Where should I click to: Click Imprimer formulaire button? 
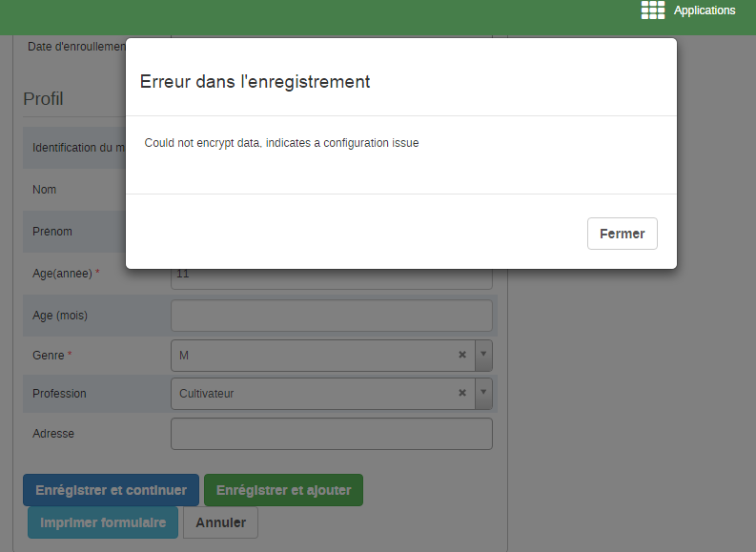[x=103, y=522]
